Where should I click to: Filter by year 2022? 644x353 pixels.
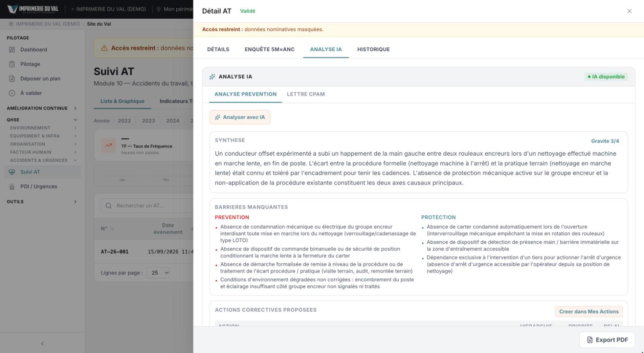coord(124,121)
